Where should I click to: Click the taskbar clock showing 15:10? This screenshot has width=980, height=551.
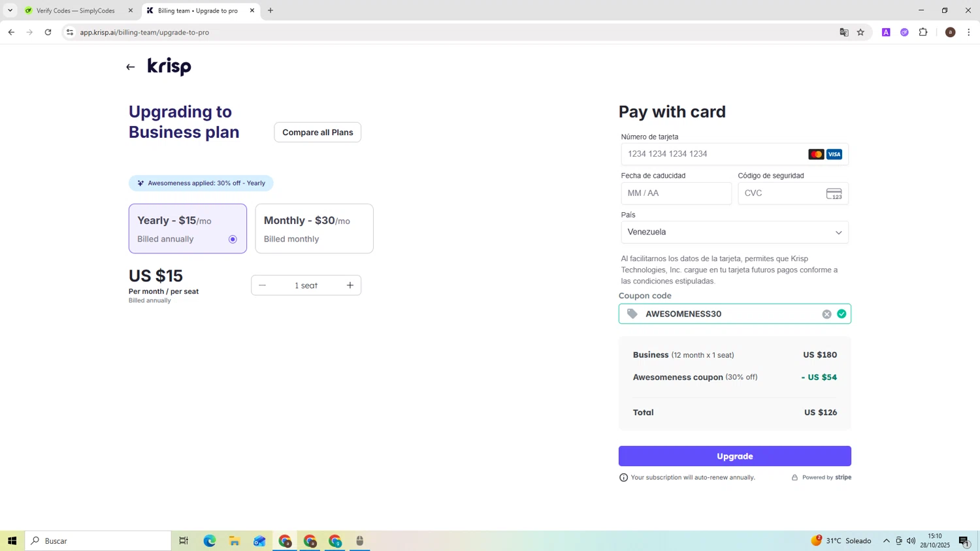pos(935,541)
